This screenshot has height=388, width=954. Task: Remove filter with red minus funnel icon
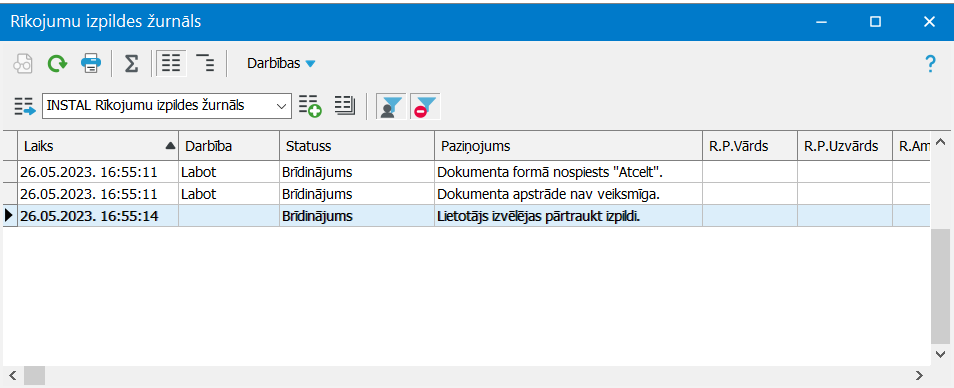425,106
